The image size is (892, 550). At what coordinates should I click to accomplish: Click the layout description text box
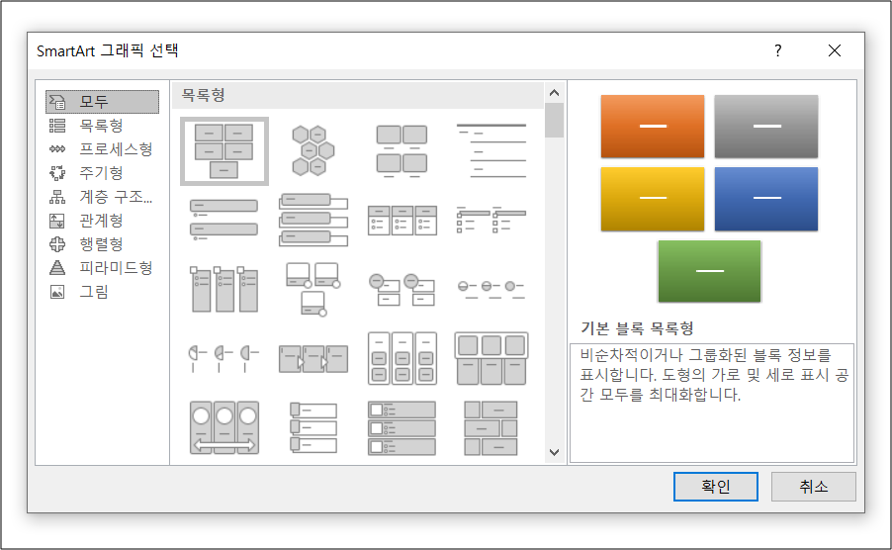712,403
